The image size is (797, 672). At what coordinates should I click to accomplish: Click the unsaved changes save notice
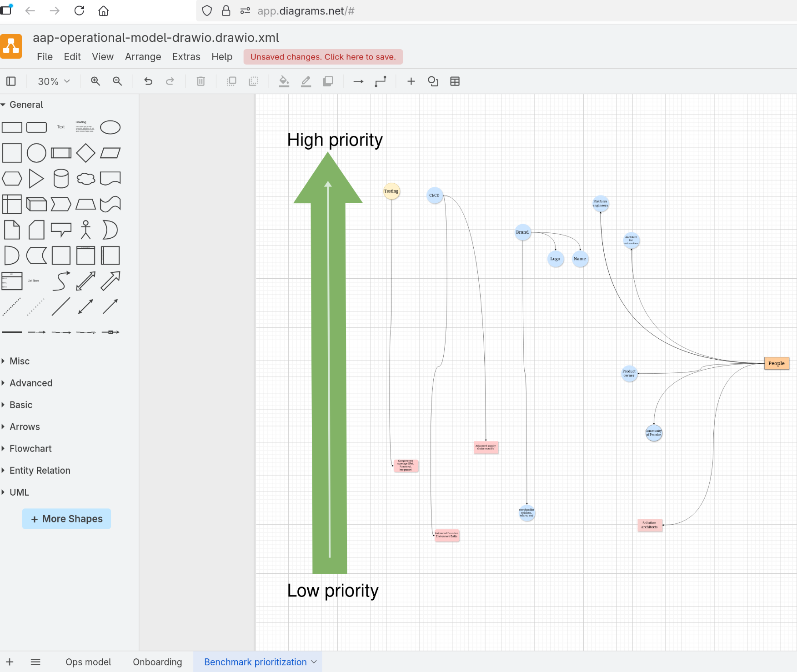pos(323,57)
